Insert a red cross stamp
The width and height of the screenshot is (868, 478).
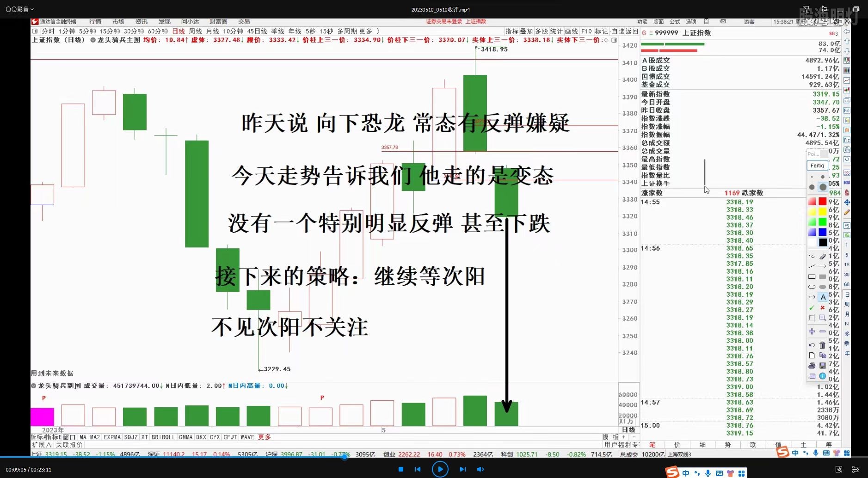tap(823, 307)
